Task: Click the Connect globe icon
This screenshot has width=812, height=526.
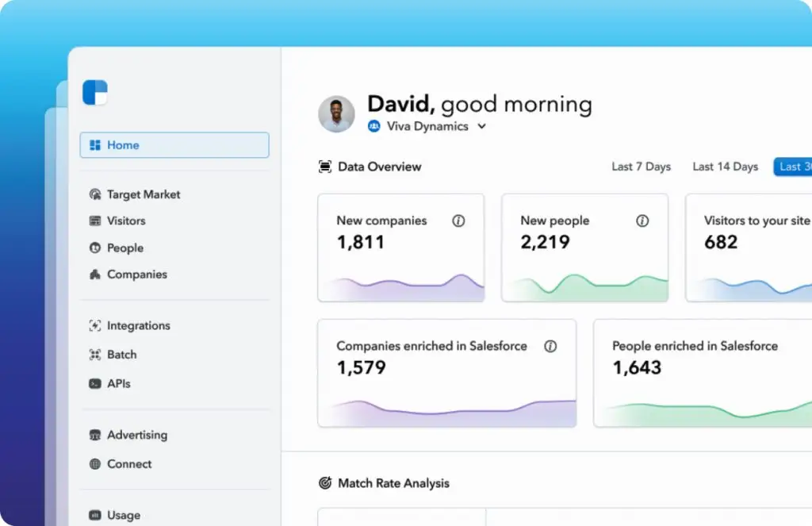Action: tap(95, 464)
